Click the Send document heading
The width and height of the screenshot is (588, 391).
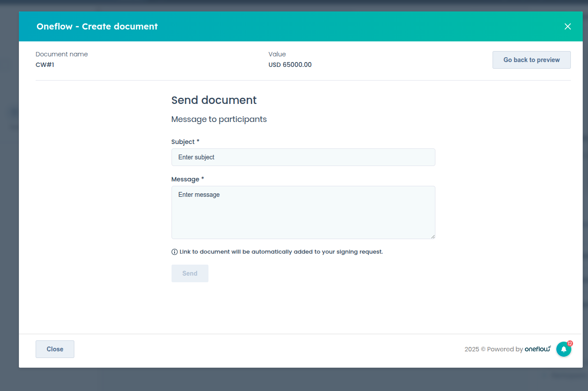(214, 100)
